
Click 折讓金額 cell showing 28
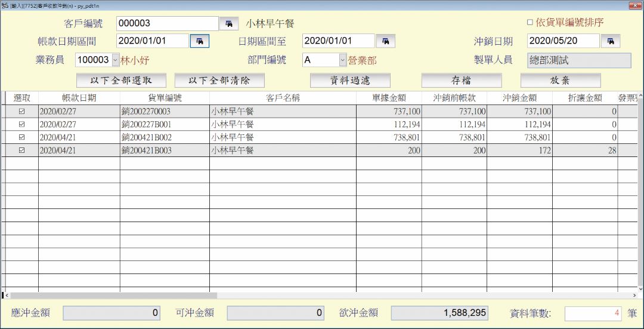586,150
